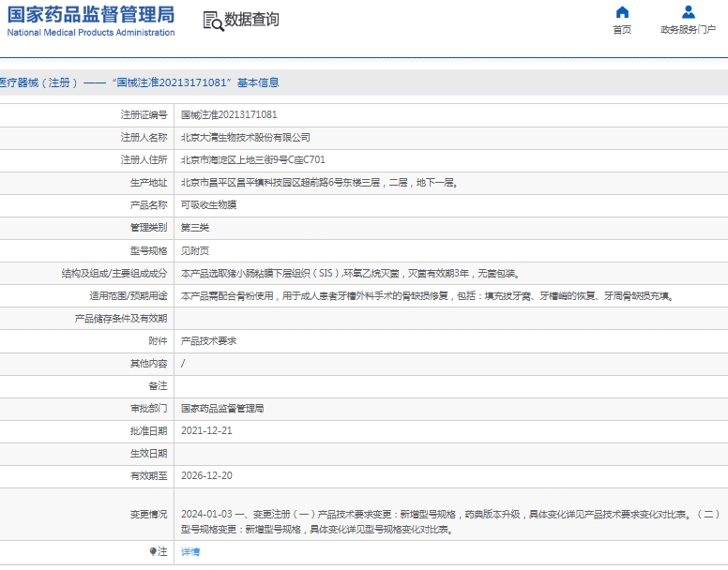Open the 政务服务门户 portal icon
Screen dimensions: 728x570
[688, 12]
